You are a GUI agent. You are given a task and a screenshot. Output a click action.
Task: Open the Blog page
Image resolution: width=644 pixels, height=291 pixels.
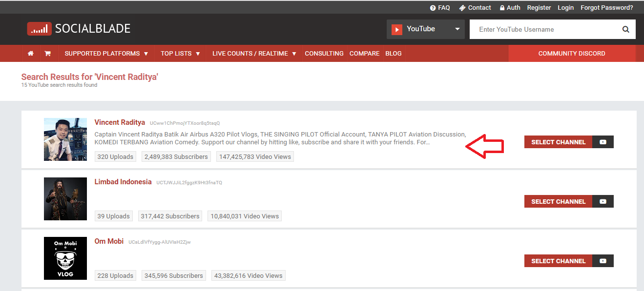tap(394, 54)
